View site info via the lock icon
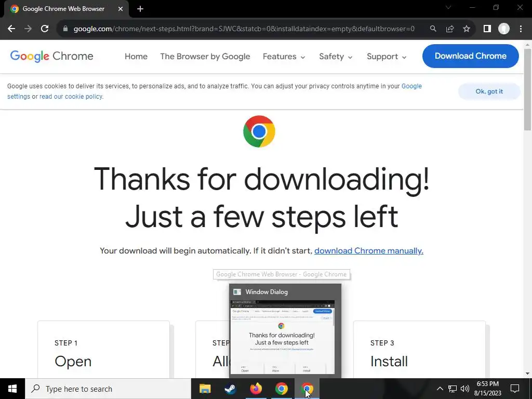 tap(65, 29)
